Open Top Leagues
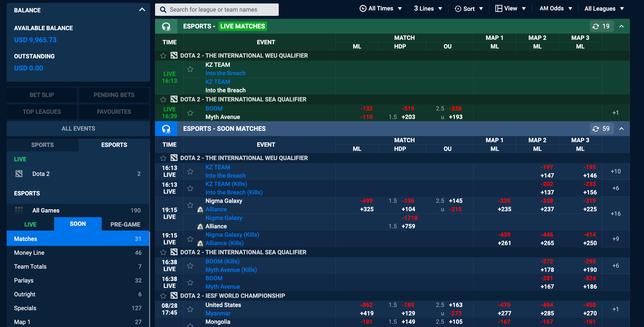 (x=42, y=112)
